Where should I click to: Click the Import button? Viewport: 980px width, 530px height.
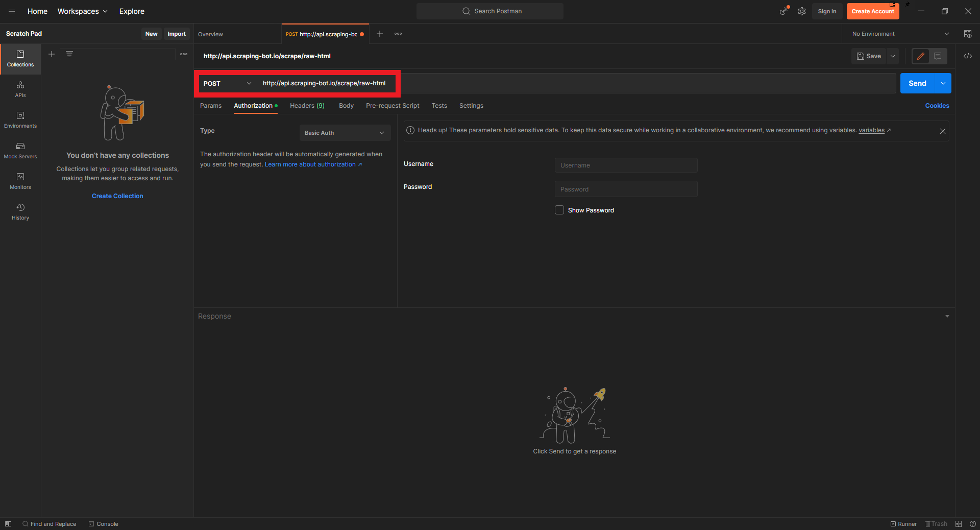tap(177, 34)
